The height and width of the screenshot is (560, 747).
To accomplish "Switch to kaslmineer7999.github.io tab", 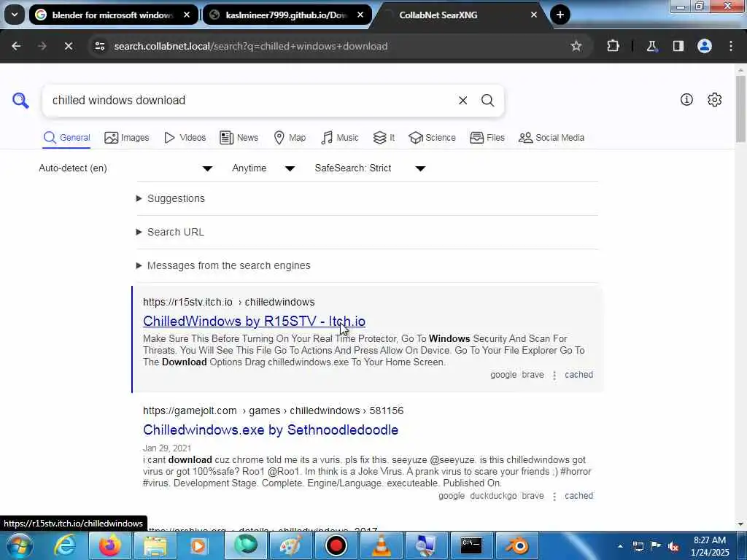I will point(287,15).
